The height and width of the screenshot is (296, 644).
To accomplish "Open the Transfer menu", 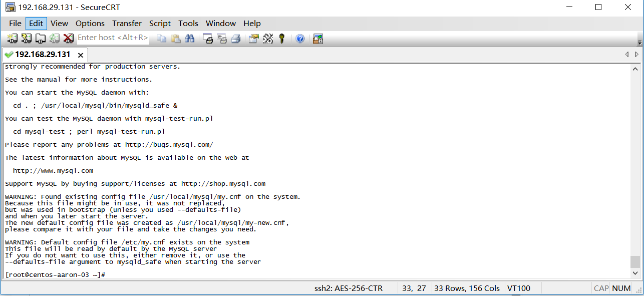I will 127,23.
